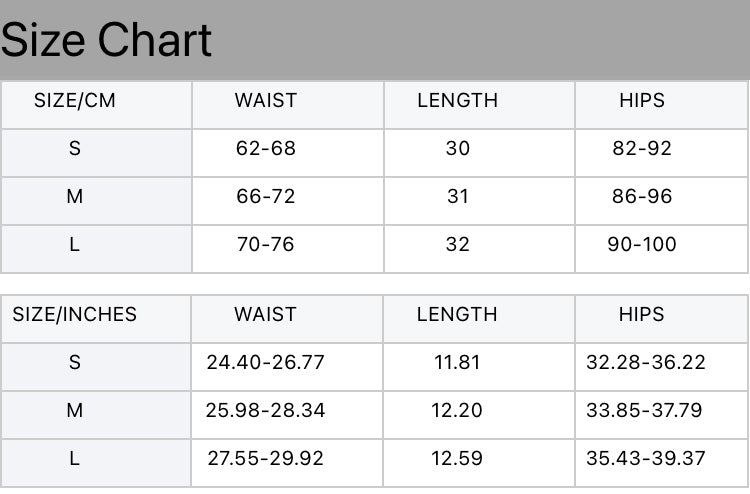Click the 12.20 length cell
Screen dimensions: 750x494
click(457, 411)
